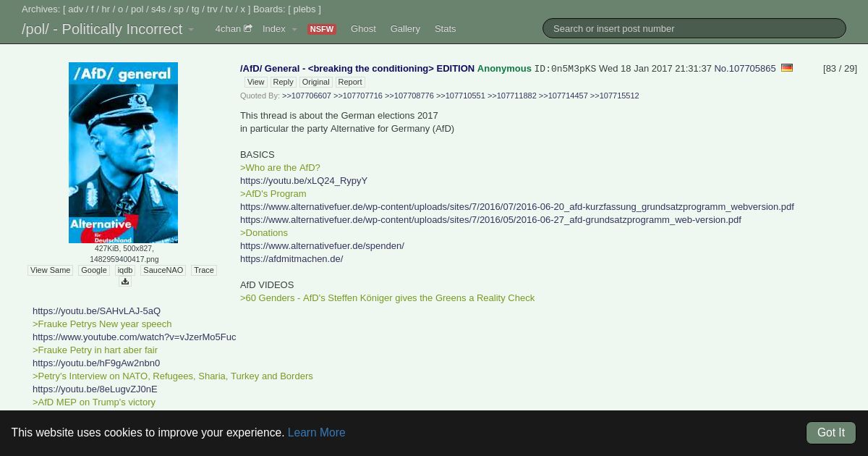This screenshot has width=868, height=456.
Task: Open the Stats page
Action: click(445, 29)
